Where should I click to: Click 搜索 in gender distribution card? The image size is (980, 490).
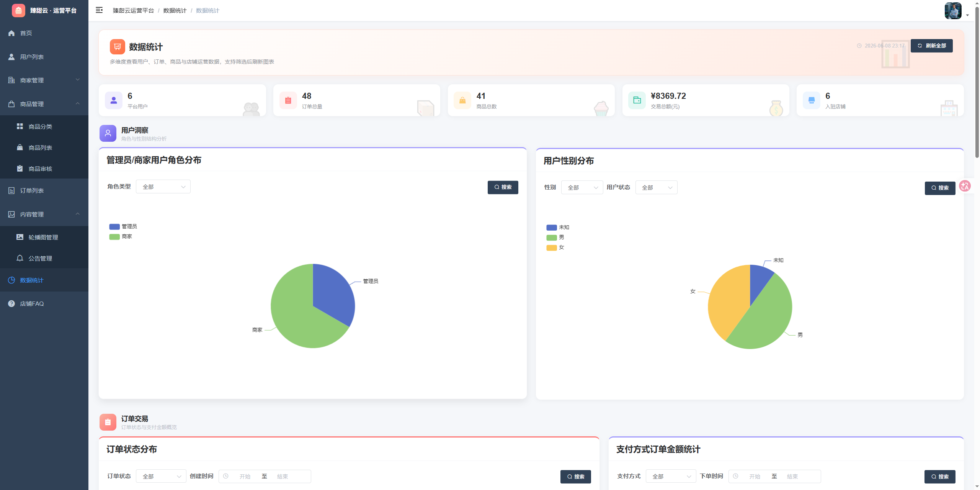point(940,188)
